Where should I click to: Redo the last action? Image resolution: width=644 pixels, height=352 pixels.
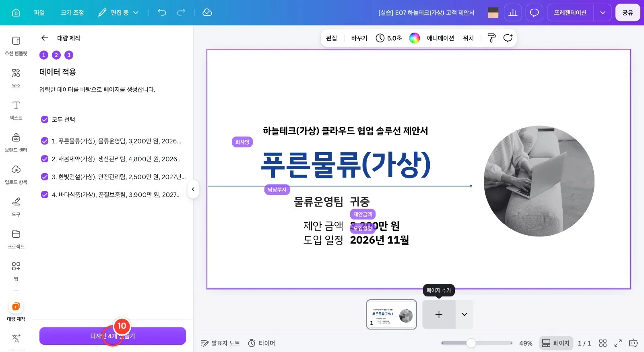coord(181,12)
